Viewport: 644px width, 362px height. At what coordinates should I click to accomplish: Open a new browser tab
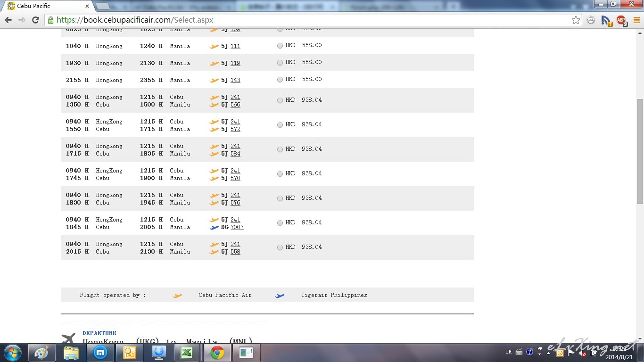[x=103, y=6]
